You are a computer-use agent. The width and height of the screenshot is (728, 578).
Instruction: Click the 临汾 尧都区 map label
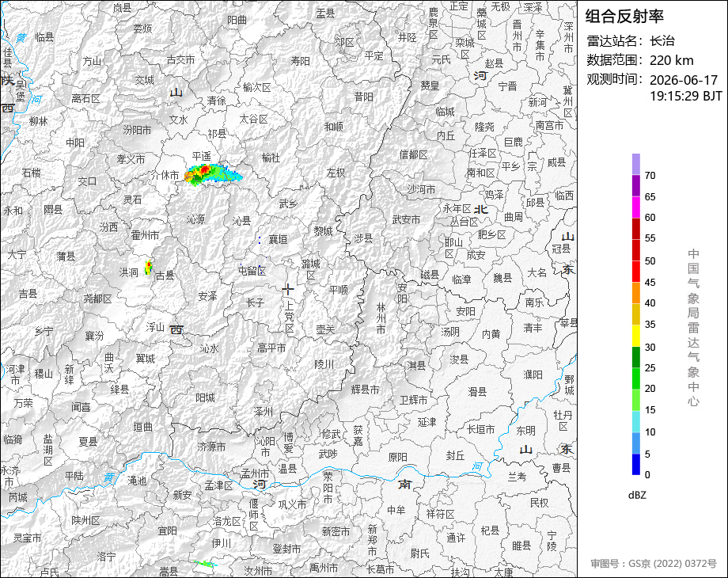click(x=98, y=299)
